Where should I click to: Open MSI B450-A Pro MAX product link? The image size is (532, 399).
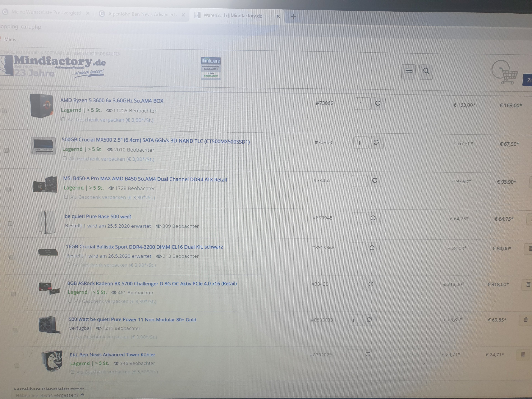[x=145, y=179]
